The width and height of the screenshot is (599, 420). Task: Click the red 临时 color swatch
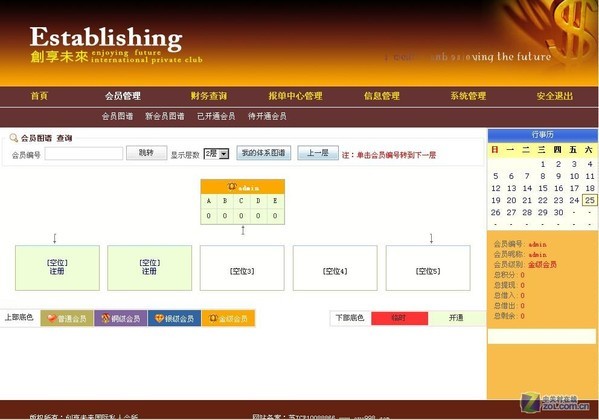pyautogui.click(x=399, y=318)
